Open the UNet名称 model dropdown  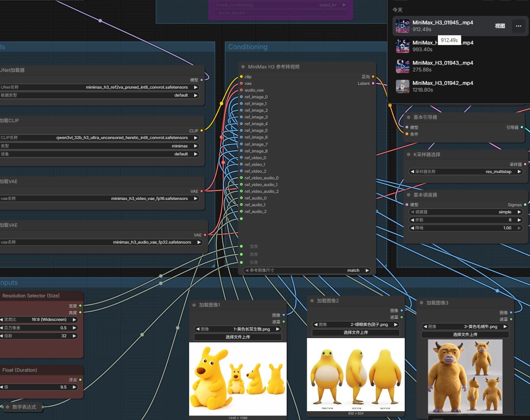100,87
